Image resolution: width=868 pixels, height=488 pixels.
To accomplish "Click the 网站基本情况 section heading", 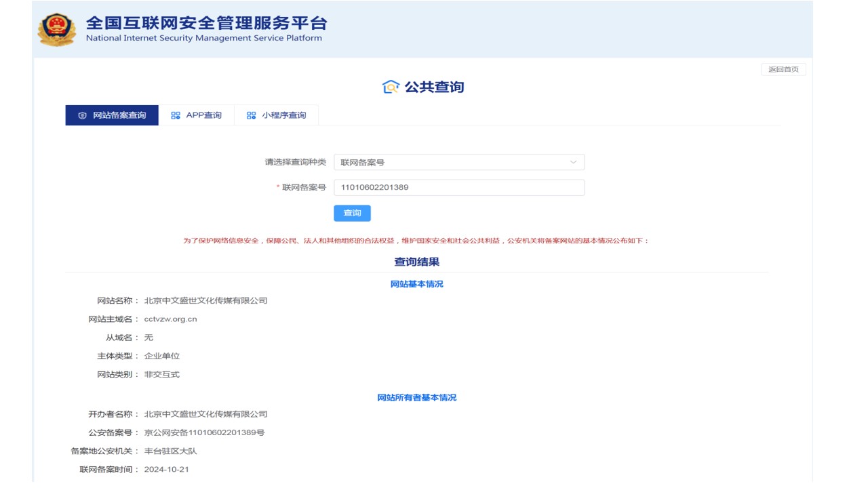I will (x=416, y=284).
